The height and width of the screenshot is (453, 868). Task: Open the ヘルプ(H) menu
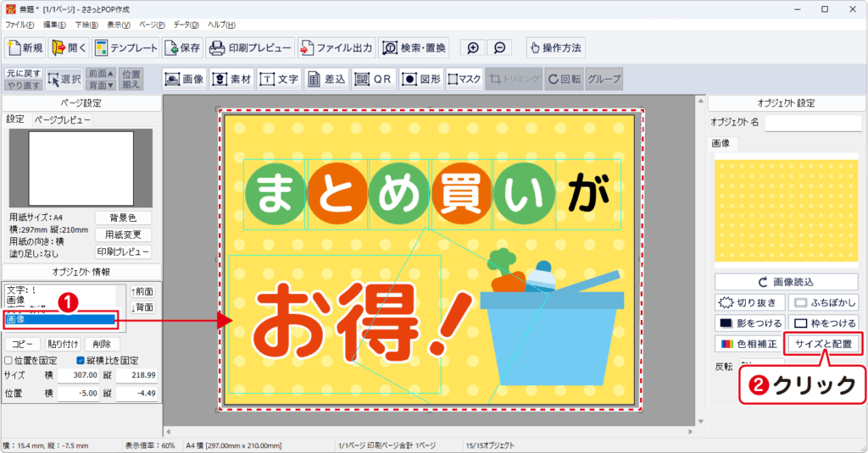[x=219, y=25]
